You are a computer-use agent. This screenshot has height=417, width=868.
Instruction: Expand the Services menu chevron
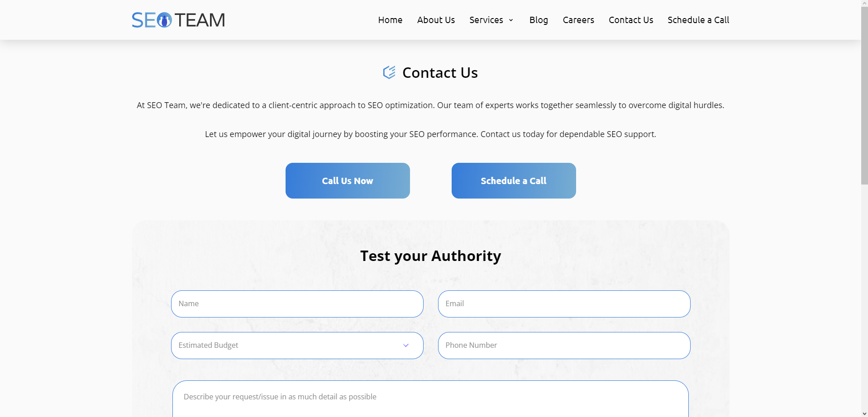tap(511, 20)
